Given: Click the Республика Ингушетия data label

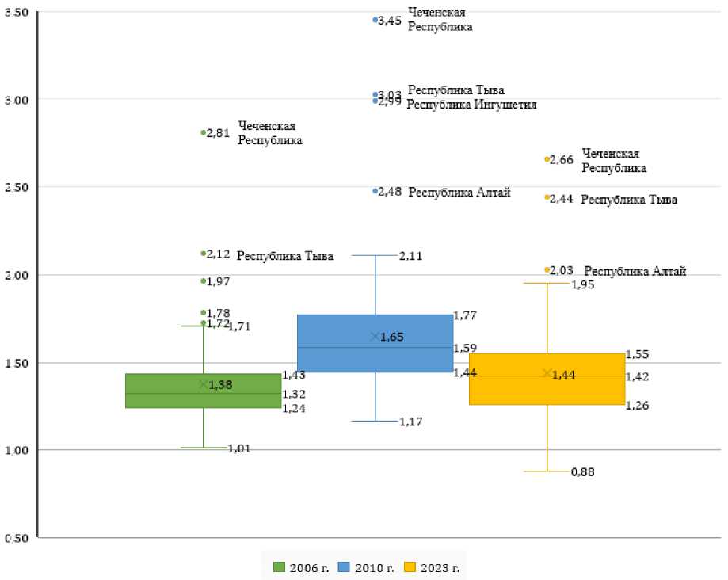Looking at the screenshot, I should coord(471,105).
